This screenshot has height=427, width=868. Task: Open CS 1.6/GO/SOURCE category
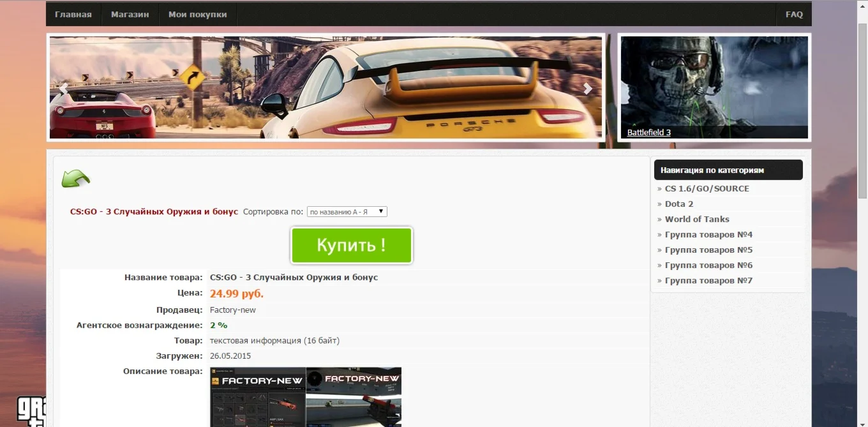coord(707,188)
